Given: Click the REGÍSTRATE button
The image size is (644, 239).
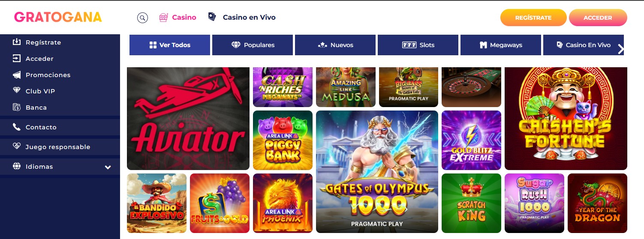Looking at the screenshot, I should 533,18.
